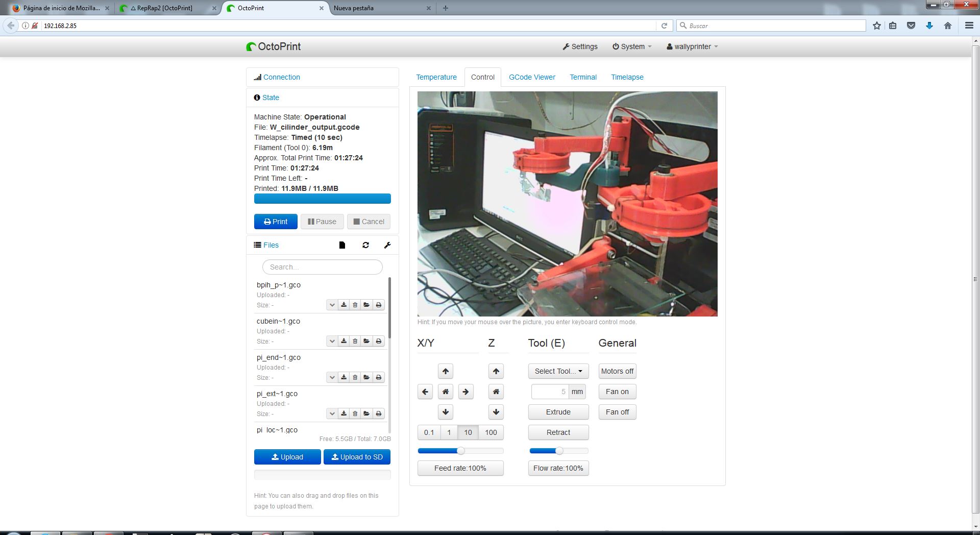Click the Extrude button

pos(558,412)
